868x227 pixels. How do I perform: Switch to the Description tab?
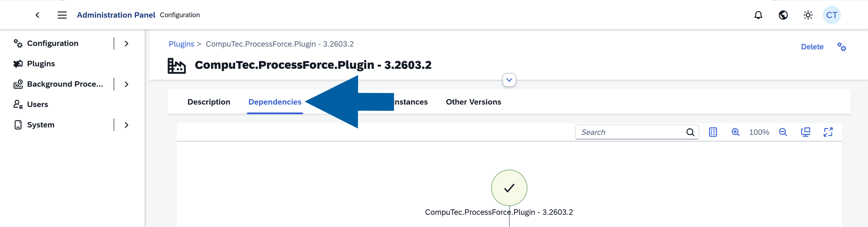(x=209, y=102)
